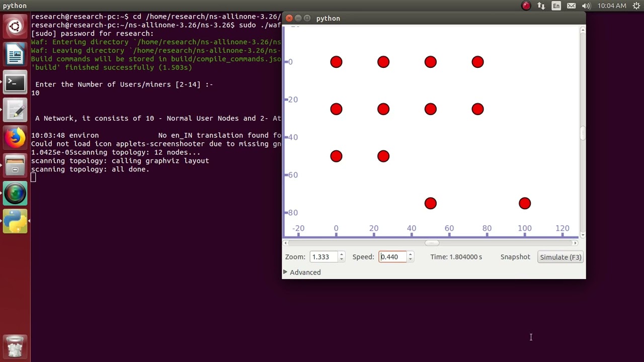Increase Speed with its up arrow
The height and width of the screenshot is (362, 644).
tap(411, 254)
